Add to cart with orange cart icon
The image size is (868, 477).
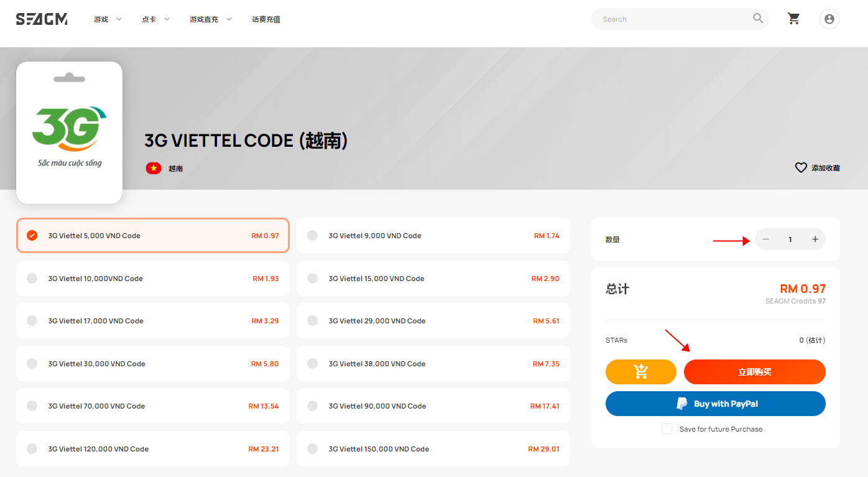click(640, 372)
